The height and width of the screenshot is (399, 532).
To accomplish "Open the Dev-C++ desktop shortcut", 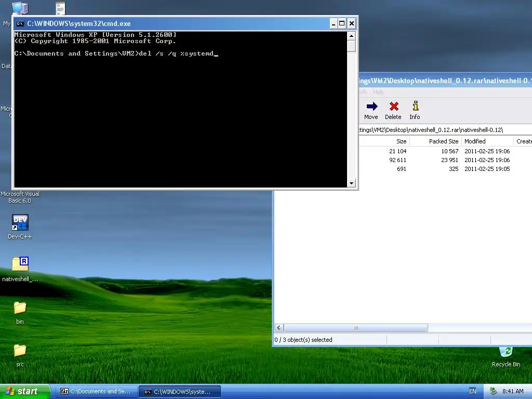I will [20, 227].
